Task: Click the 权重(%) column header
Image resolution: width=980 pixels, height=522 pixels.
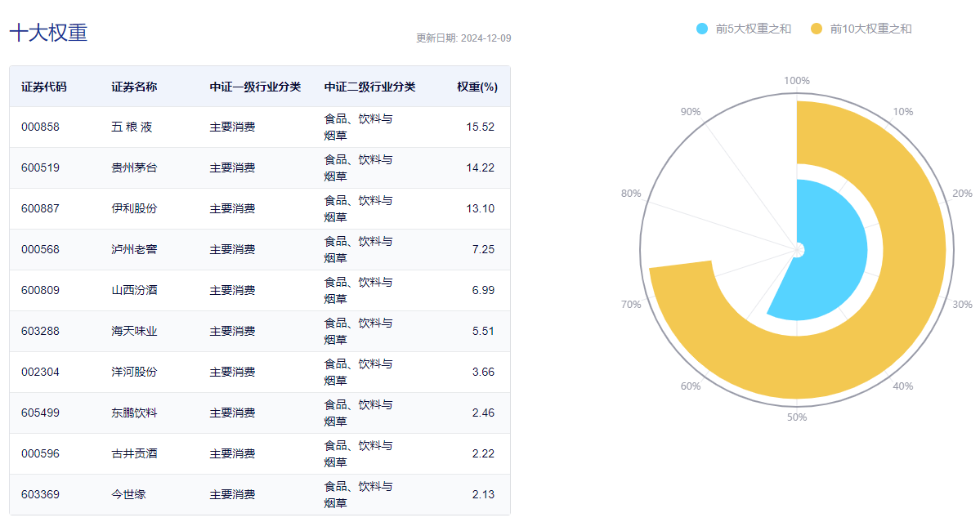Action: click(x=477, y=87)
